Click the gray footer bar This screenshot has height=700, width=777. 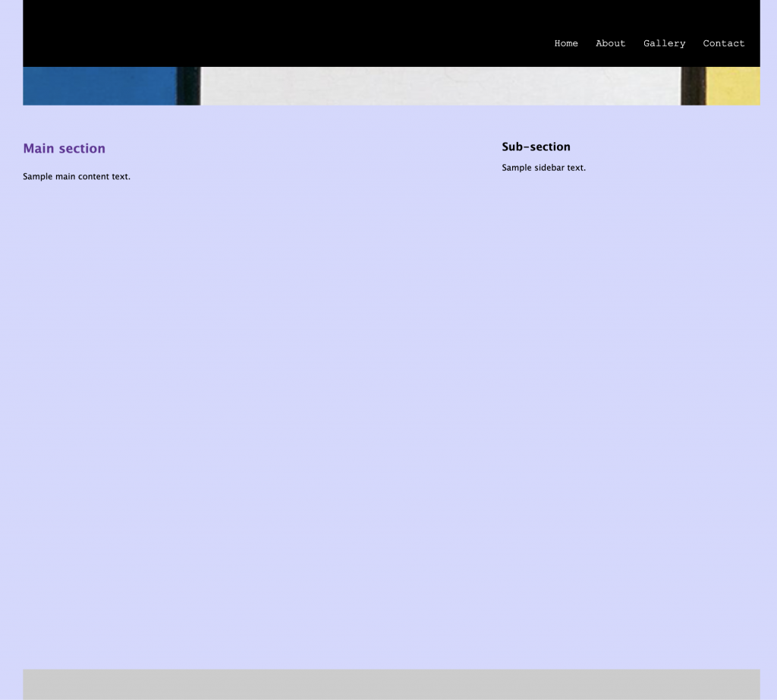391,684
